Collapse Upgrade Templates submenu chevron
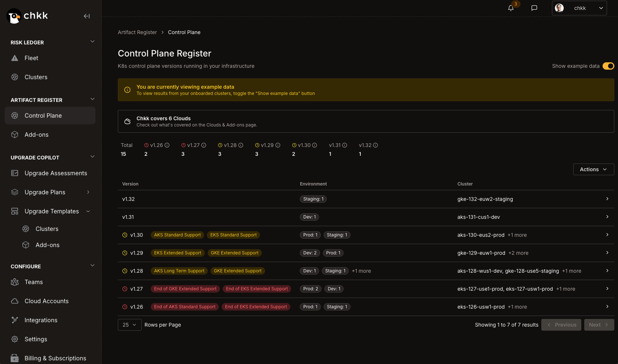Viewport: 618px width, 364px height. coord(88,211)
